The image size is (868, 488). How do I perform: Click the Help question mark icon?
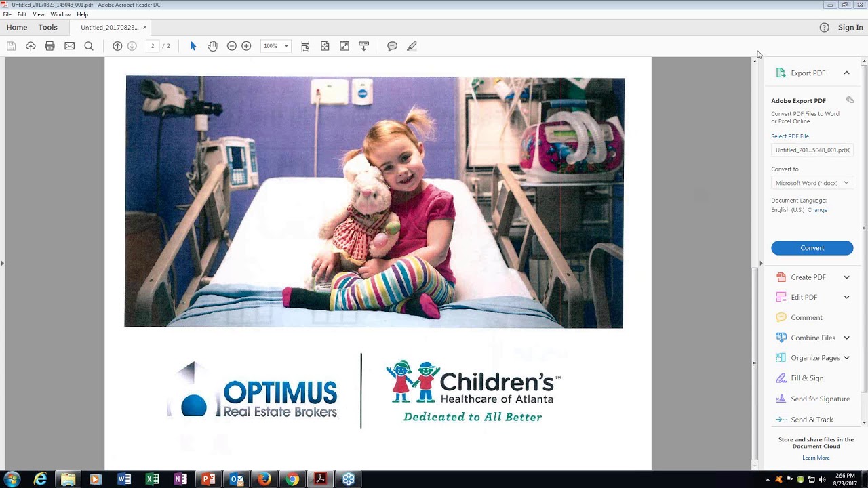click(824, 28)
